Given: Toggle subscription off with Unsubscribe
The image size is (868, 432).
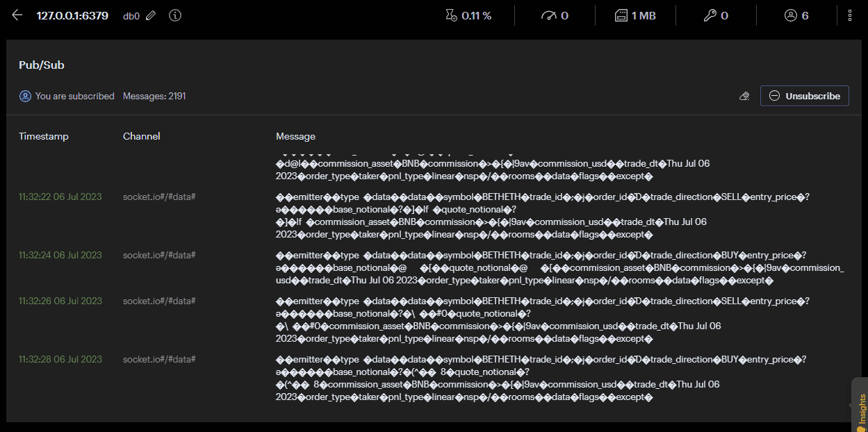Looking at the screenshot, I should pos(804,96).
